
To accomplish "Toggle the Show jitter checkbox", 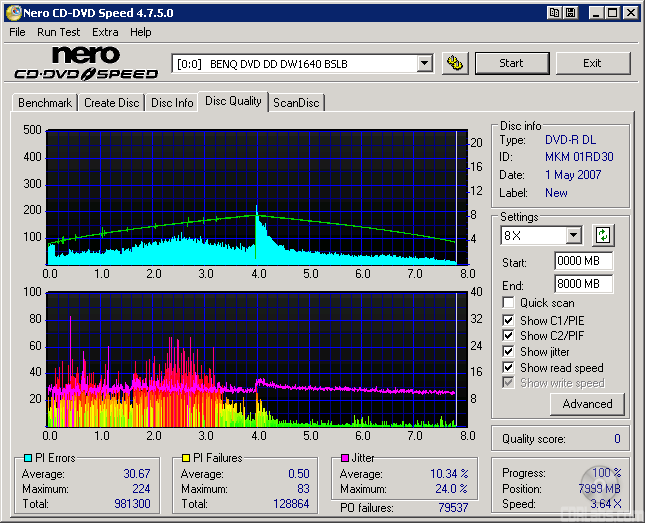I will (x=509, y=352).
